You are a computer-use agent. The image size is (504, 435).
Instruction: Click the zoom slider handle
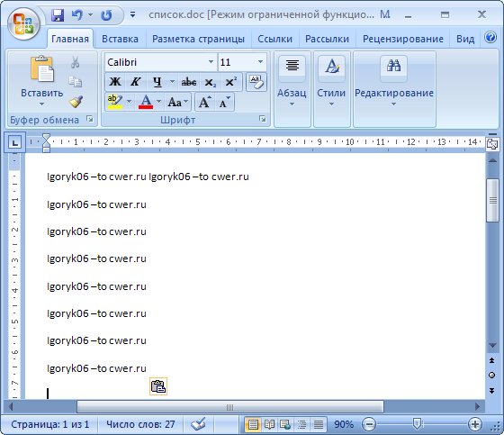click(x=417, y=424)
